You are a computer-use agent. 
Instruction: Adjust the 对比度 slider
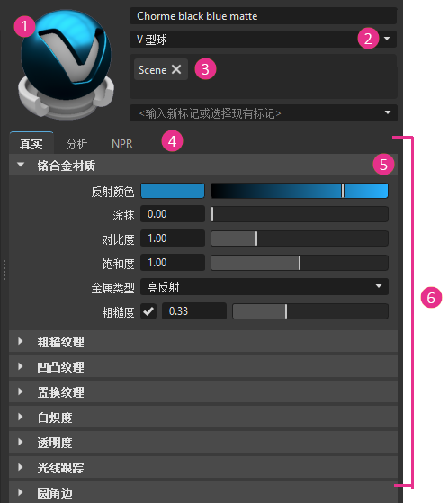(300, 238)
